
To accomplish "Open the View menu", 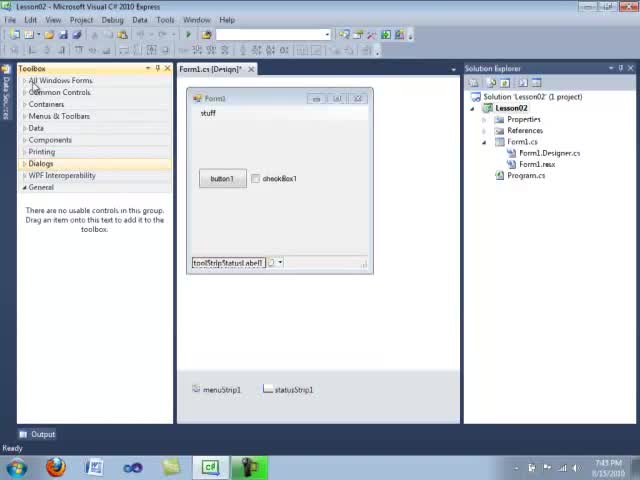I will click(53, 20).
